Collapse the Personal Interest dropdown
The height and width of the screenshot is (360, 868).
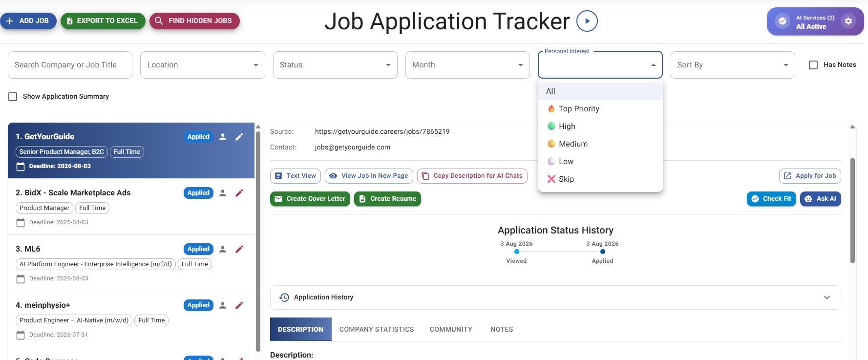654,65
